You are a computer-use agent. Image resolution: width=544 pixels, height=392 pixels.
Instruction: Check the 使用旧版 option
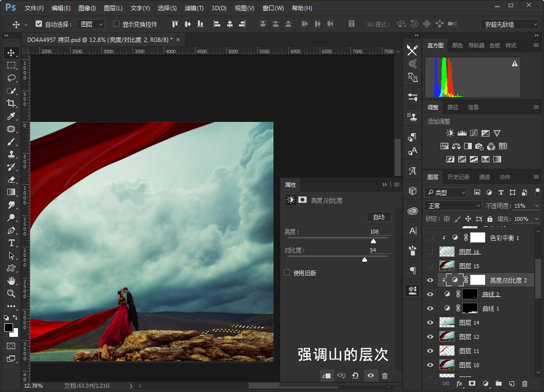coord(287,273)
